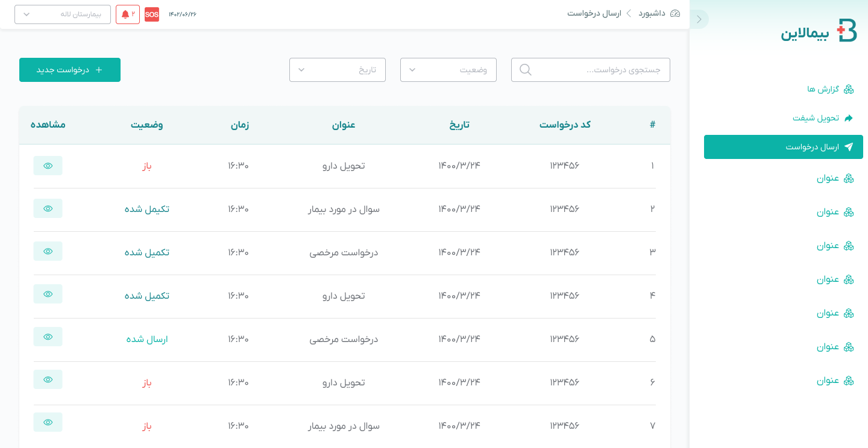
Task: Open تحویل شیفت in the sidebar
Action: tap(823, 118)
